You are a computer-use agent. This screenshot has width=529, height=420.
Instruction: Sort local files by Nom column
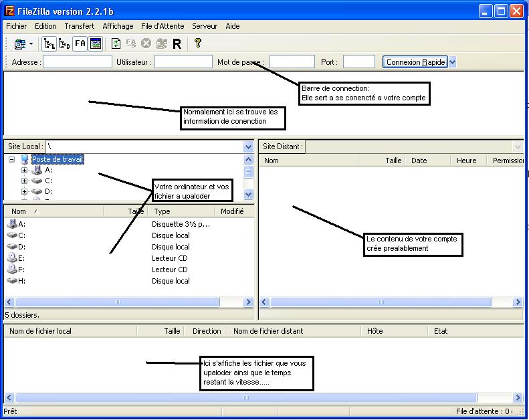54,211
